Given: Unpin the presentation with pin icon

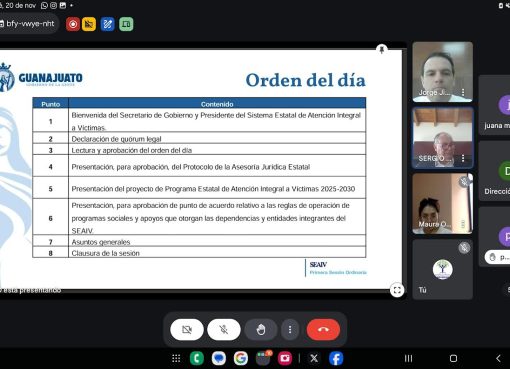Looking at the screenshot, I should point(382,49).
